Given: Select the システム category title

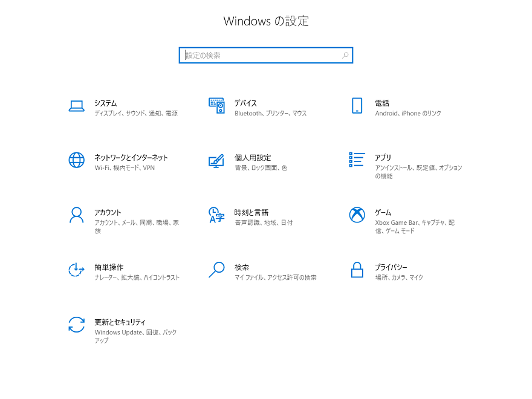Looking at the screenshot, I should click(x=106, y=103).
